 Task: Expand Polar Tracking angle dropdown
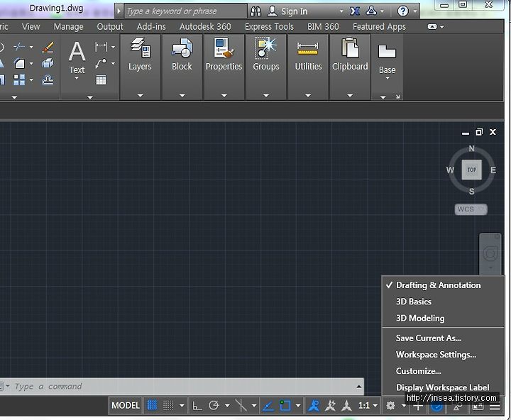point(227,406)
